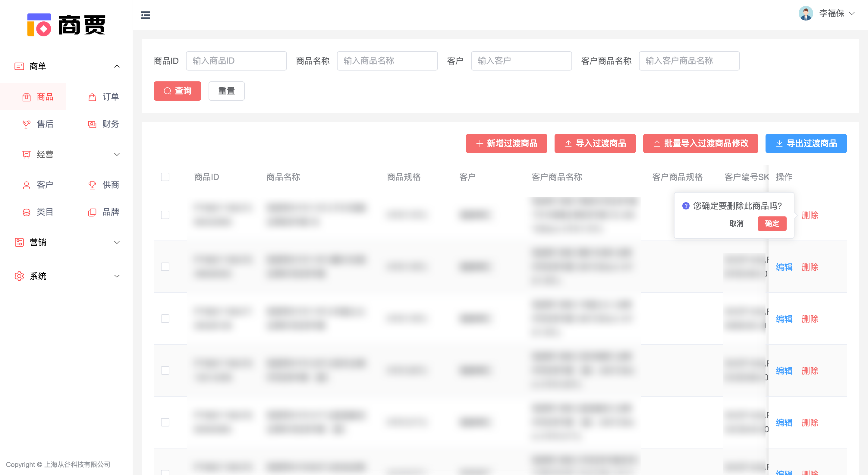Toggle the select-all header checkbox

(165, 177)
